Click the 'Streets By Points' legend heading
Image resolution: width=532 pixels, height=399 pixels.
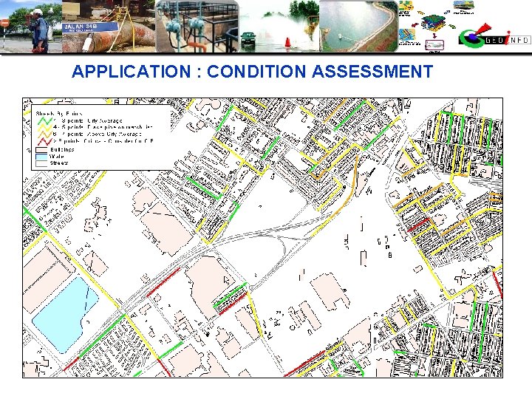point(58,114)
